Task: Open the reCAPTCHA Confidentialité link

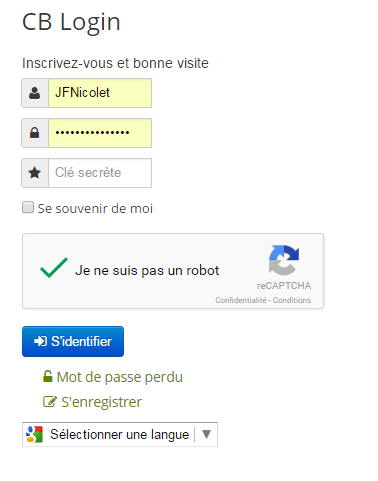Action: (241, 300)
